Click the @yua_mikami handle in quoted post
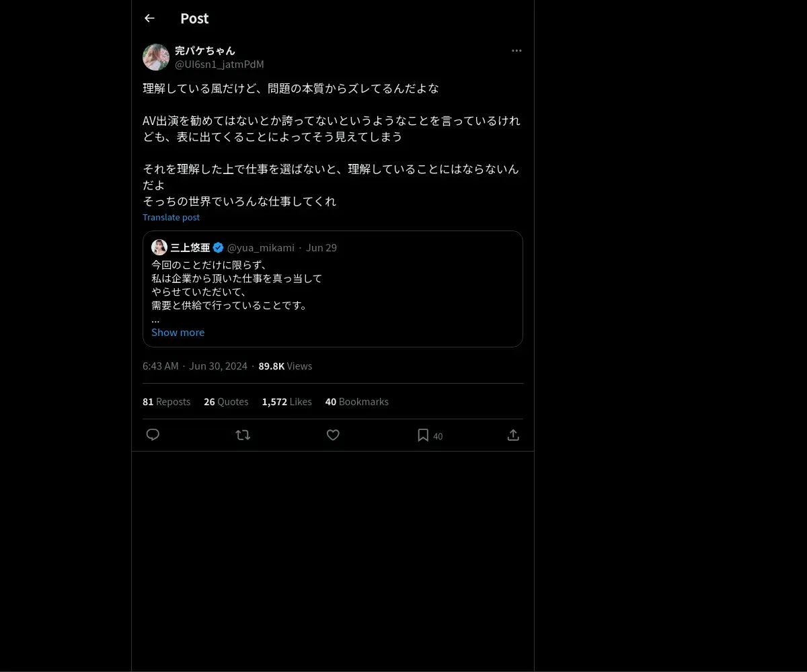 [x=261, y=247]
